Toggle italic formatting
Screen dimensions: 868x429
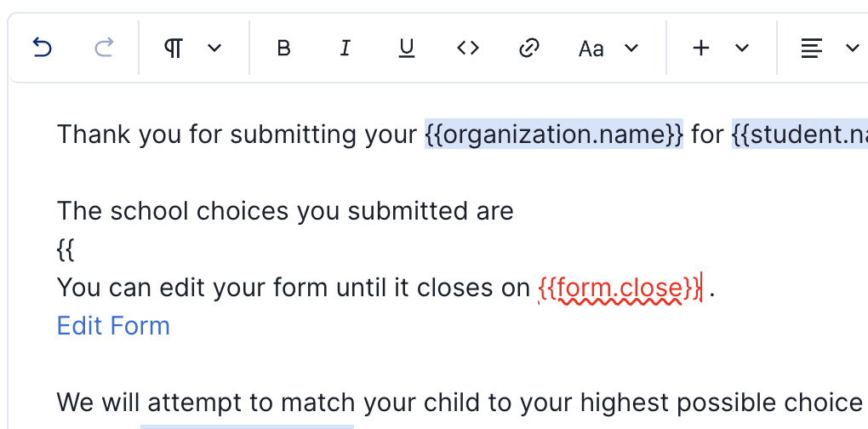(x=345, y=49)
